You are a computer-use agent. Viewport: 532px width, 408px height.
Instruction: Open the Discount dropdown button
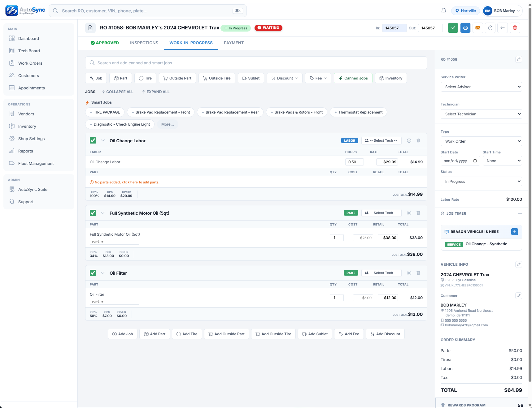(x=285, y=78)
